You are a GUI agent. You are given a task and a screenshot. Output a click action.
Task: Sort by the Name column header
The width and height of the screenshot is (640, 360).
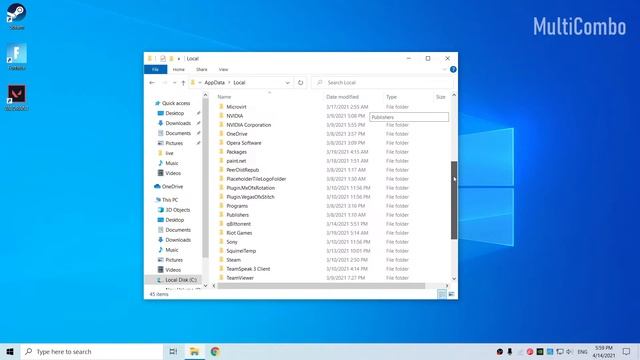[224, 97]
